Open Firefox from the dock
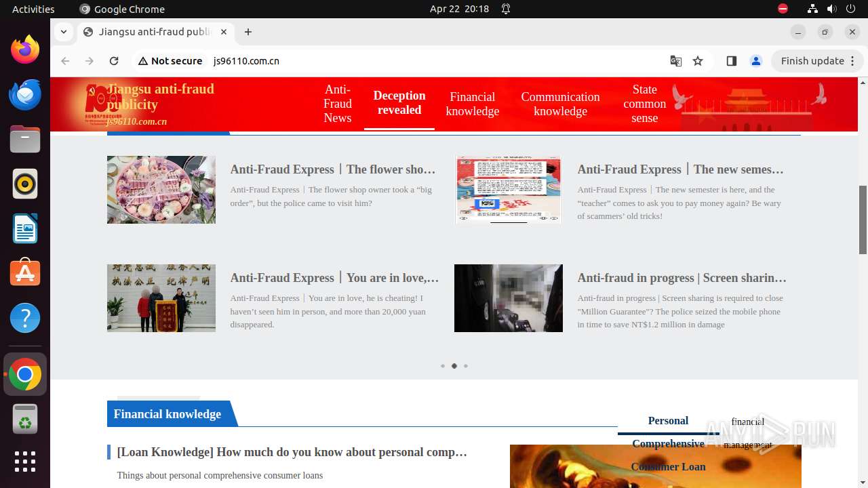The width and height of the screenshot is (868, 488). [x=25, y=49]
